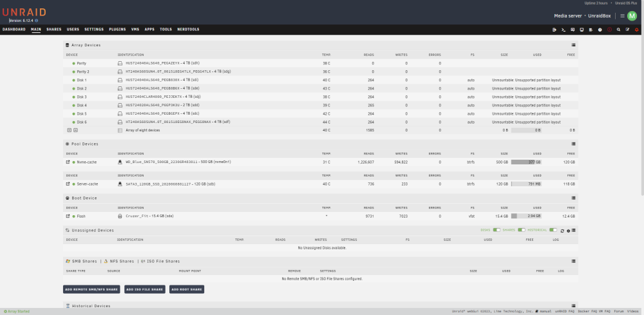The height and width of the screenshot is (315, 644).
Task: Click Server-cache 791 MB usage bar
Action: [x=526, y=184]
